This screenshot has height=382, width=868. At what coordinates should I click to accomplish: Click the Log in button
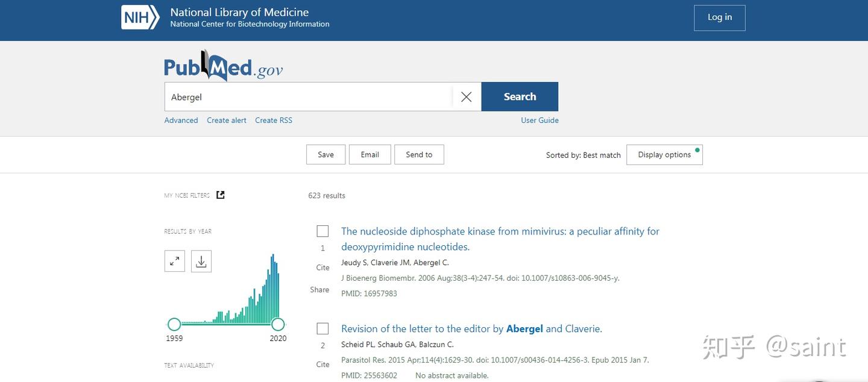click(x=719, y=17)
